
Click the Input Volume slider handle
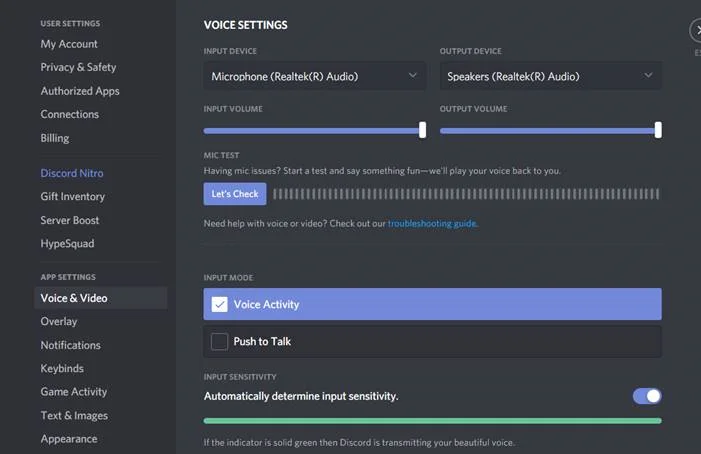tap(422, 130)
